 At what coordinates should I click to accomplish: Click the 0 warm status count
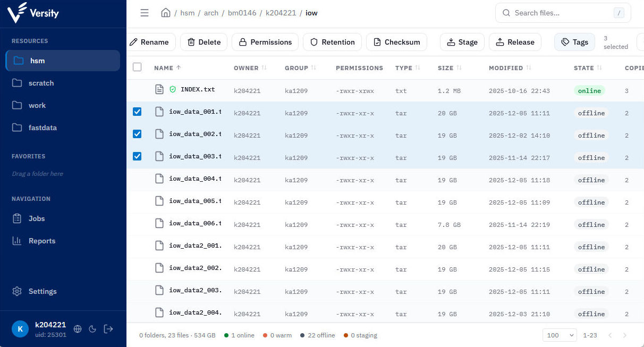click(x=277, y=335)
